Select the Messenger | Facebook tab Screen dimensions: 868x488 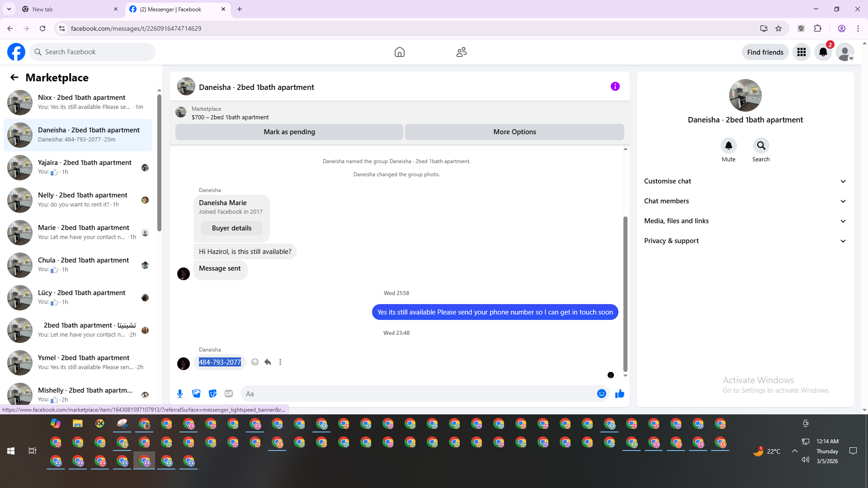point(177,9)
